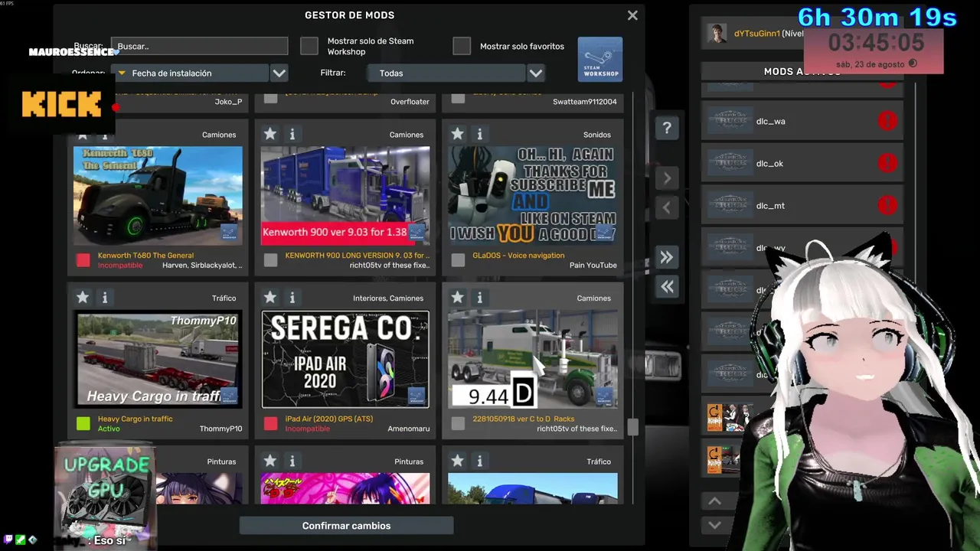Favorite the iPad Air (2020) GPS mod
This screenshot has width=980, height=551.
tap(269, 297)
